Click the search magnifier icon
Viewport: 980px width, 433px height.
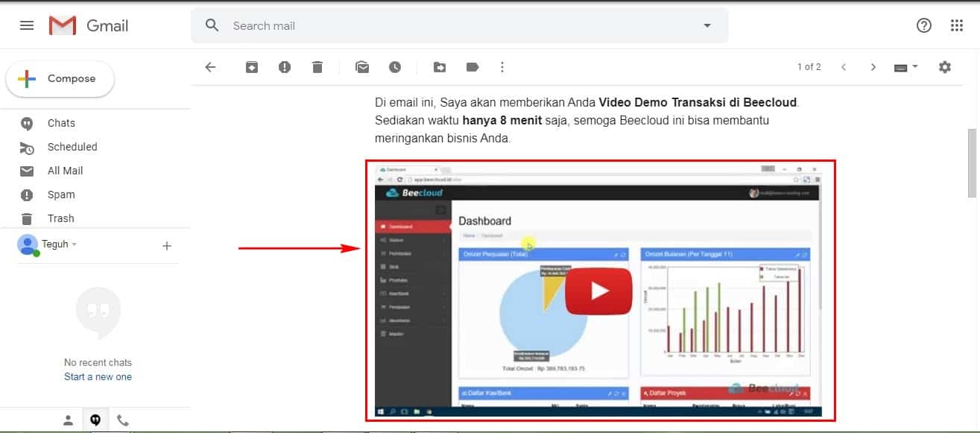[x=212, y=25]
